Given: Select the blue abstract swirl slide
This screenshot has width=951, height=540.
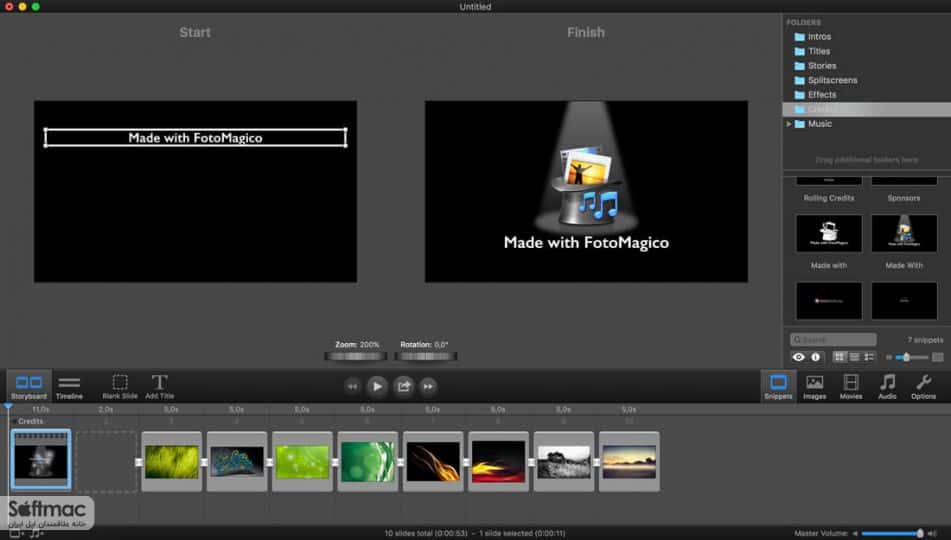Looking at the screenshot, I should click(237, 461).
